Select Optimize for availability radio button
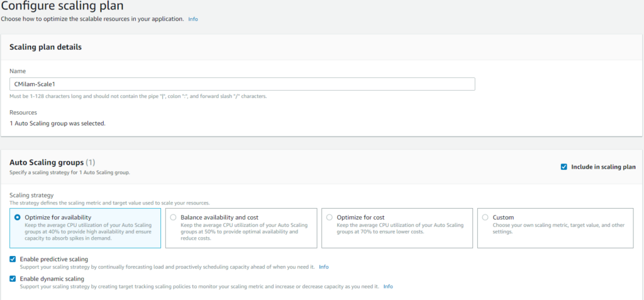644x300 pixels. point(17,218)
